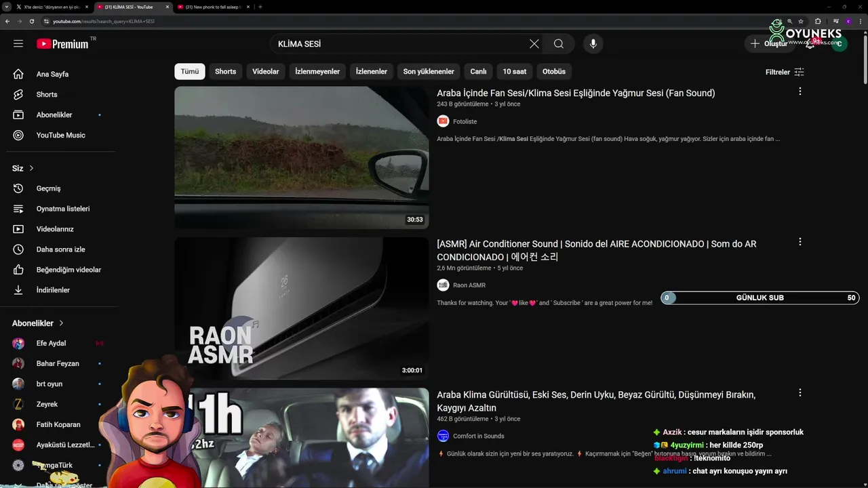Open Raon ASMR channel name link
The height and width of the screenshot is (488, 868).
[469, 285]
